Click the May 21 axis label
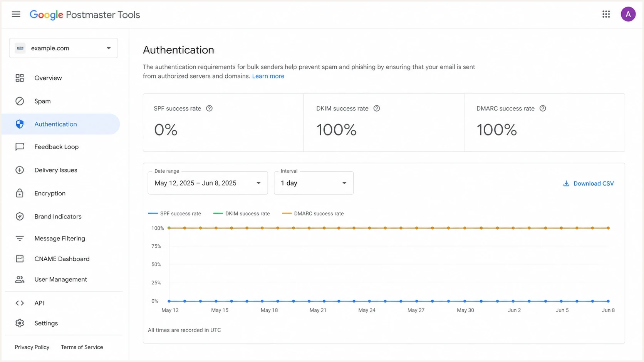 (x=318, y=310)
